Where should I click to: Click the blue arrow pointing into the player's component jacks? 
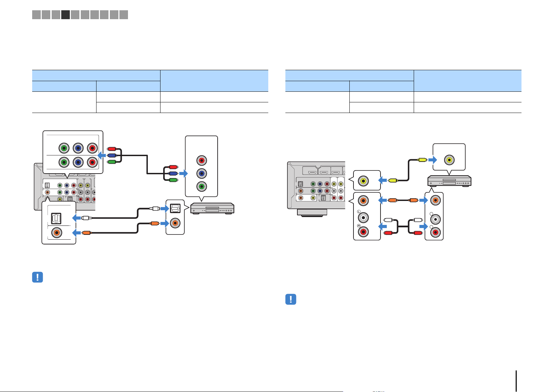click(x=183, y=174)
